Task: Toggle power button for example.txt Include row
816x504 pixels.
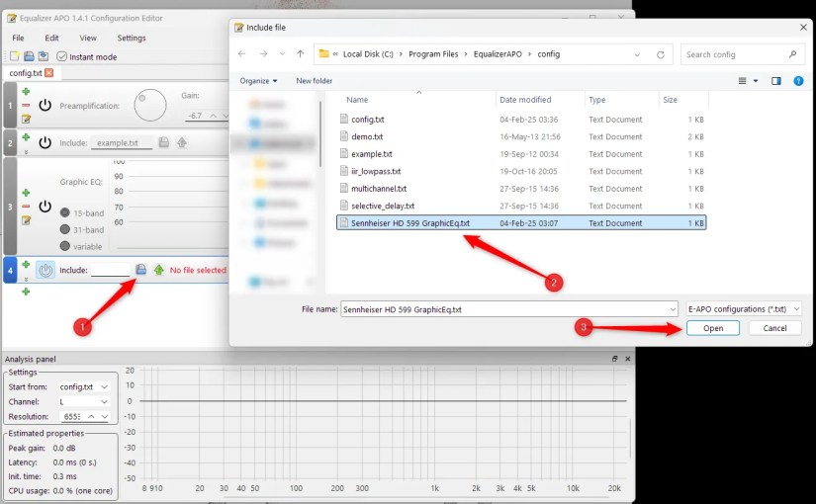Action: point(45,142)
